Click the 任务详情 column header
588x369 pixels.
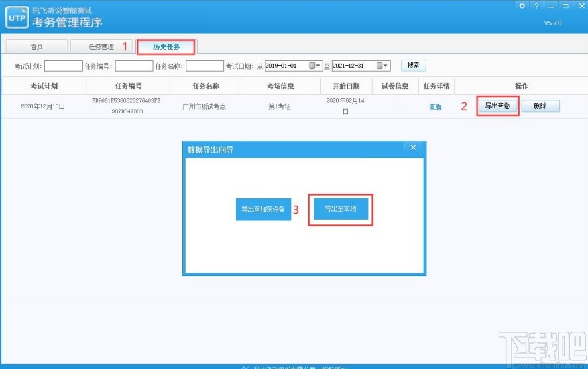pyautogui.click(x=436, y=86)
